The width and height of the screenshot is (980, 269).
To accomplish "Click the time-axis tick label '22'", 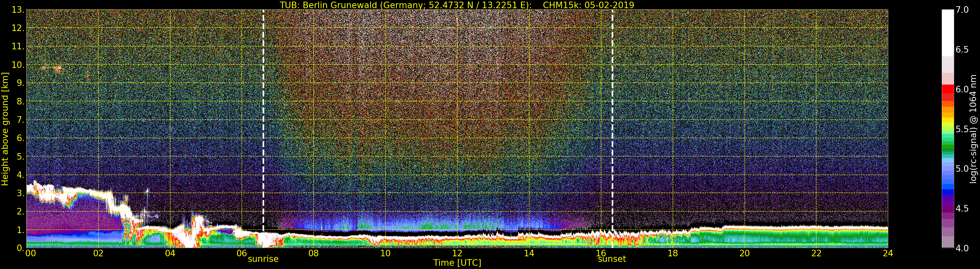I will (816, 253).
